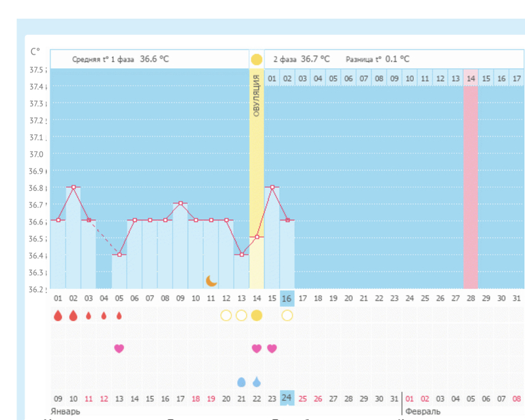The height and width of the screenshot is (420, 525).
Task: Select the 36.8 temperature point on day 02
Action: [x=74, y=187]
